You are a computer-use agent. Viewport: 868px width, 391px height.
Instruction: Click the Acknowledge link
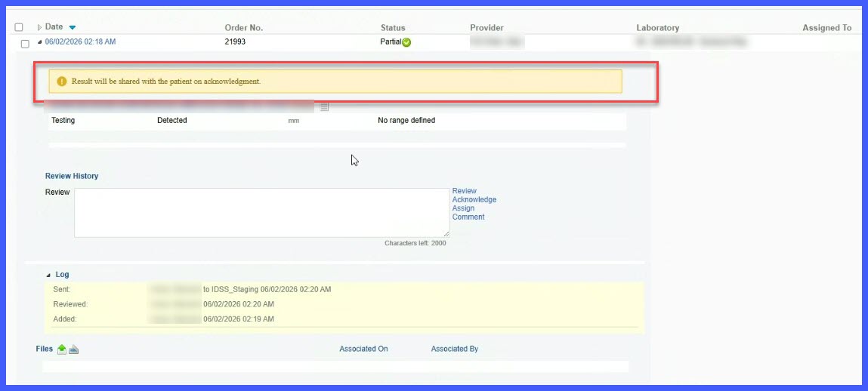pos(474,199)
